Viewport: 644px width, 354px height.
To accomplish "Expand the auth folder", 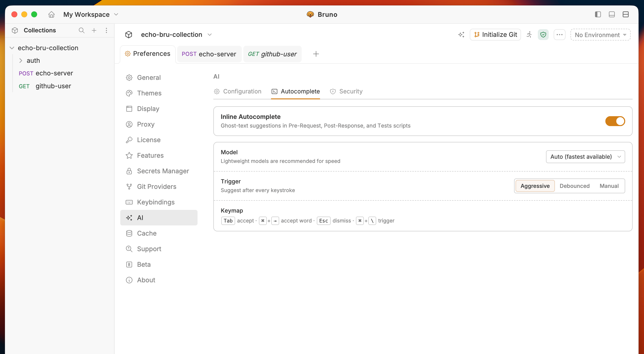I will click(x=21, y=61).
